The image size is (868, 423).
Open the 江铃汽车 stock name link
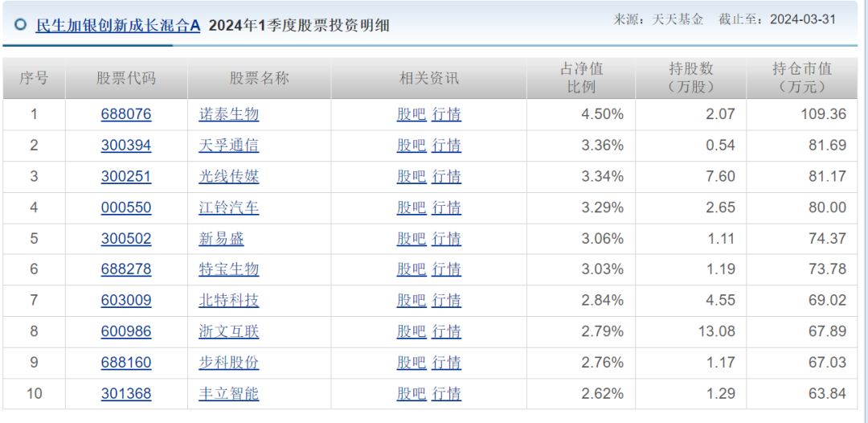(228, 207)
